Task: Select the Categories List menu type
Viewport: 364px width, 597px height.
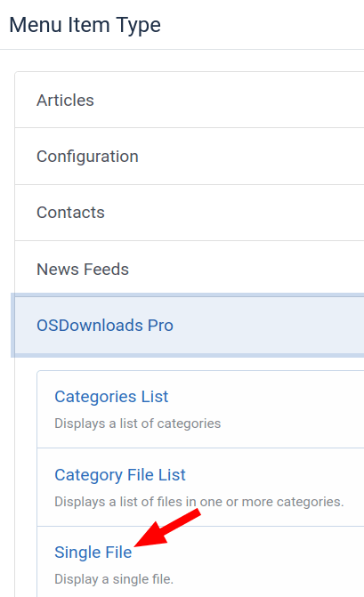Action: (111, 397)
